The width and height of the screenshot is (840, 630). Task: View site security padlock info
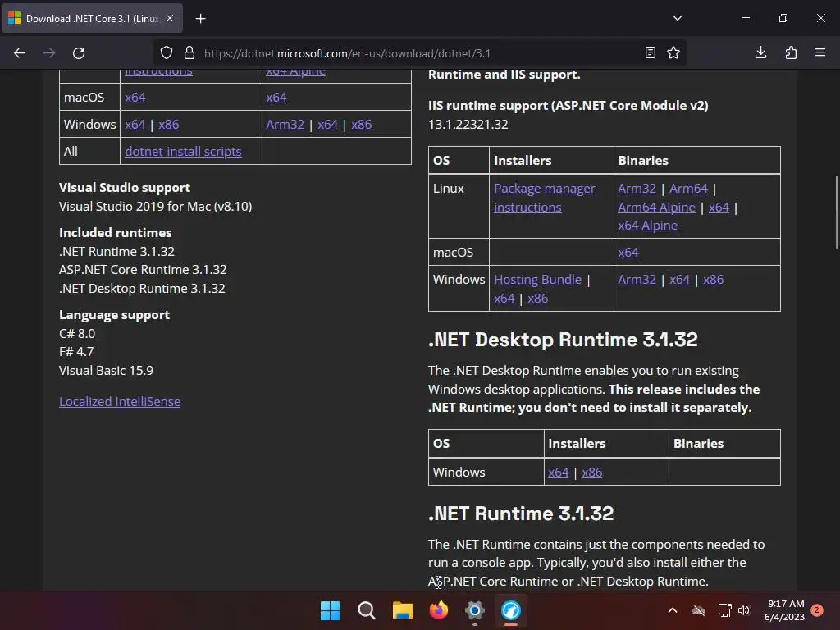189,53
